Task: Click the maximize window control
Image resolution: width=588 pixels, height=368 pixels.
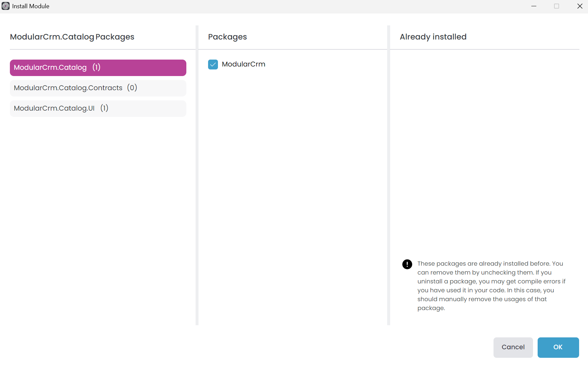Action: coord(557,6)
